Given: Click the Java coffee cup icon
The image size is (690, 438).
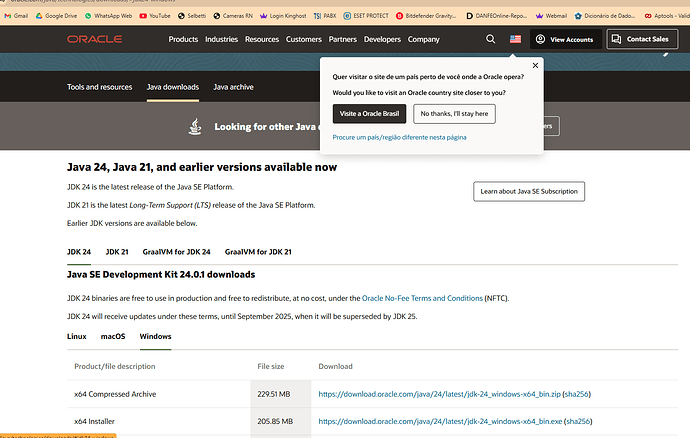Looking at the screenshot, I should click(195, 126).
